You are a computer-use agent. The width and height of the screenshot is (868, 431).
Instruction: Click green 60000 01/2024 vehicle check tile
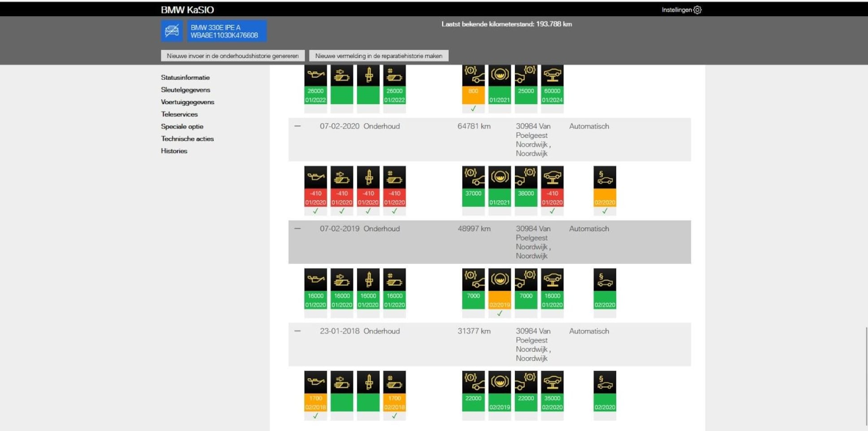(552, 95)
